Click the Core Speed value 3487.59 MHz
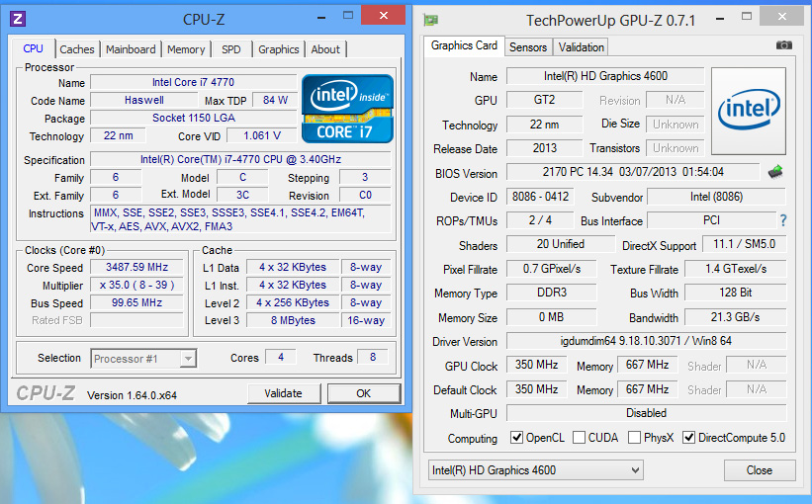This screenshot has width=812, height=504. [x=136, y=267]
